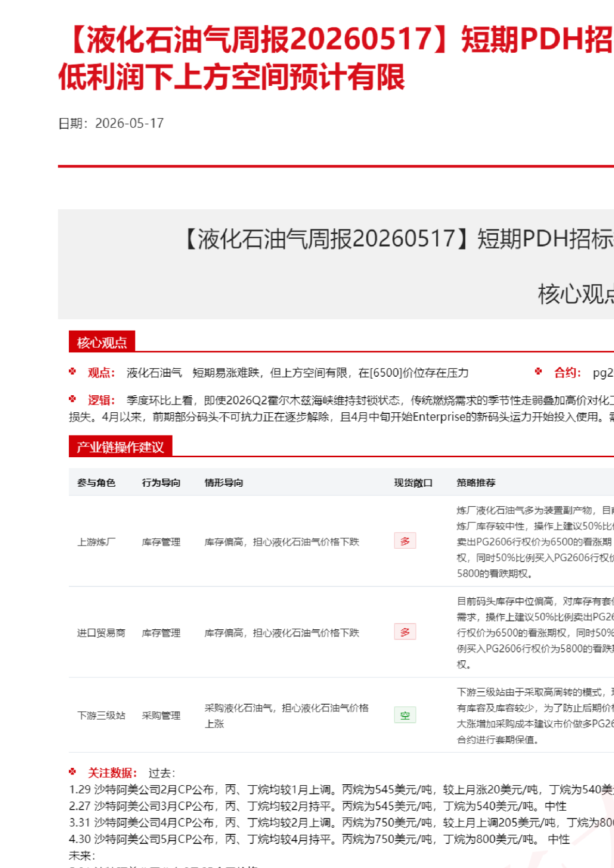
Task: Click 库存管理 in the 进口贸易商 row
Action: [x=161, y=632]
